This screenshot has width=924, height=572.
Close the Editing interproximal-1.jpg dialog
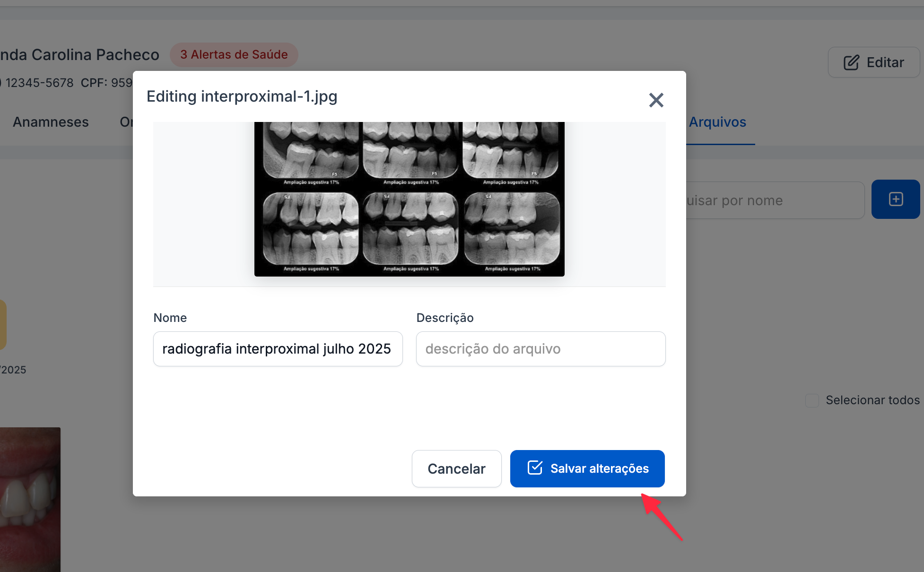point(656,100)
